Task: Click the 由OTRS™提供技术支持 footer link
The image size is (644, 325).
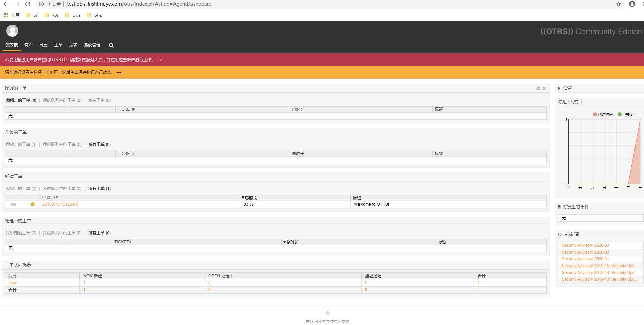Action: [328, 321]
